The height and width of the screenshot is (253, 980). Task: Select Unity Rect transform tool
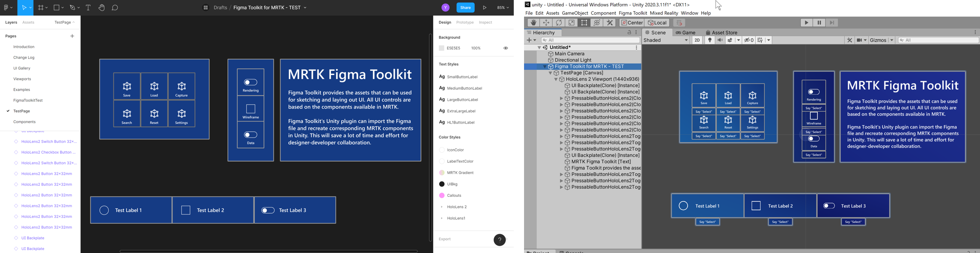(584, 23)
